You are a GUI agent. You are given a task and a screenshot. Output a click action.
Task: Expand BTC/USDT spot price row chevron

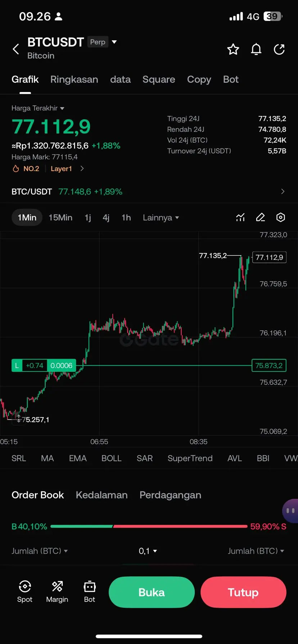click(x=283, y=192)
